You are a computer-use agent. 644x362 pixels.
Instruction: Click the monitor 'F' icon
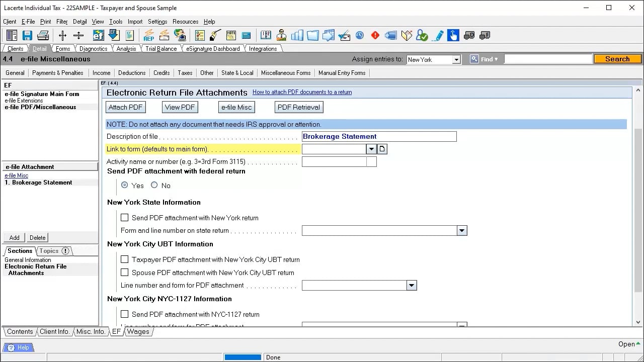(485, 35)
